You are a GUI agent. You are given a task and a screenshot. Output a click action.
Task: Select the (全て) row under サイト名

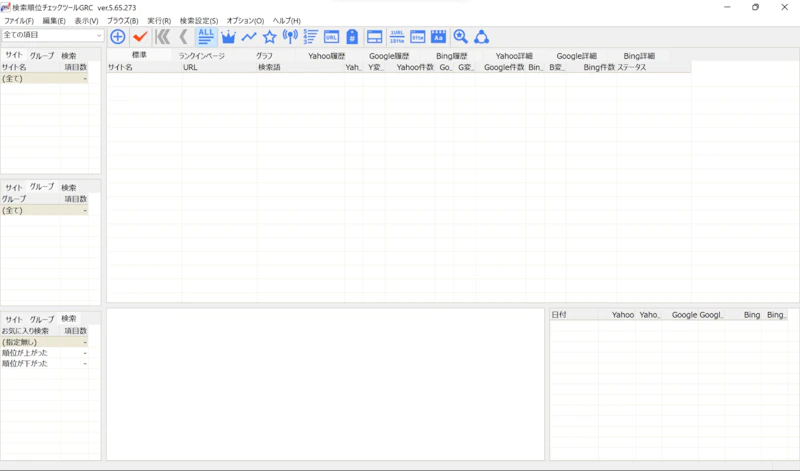(x=44, y=79)
